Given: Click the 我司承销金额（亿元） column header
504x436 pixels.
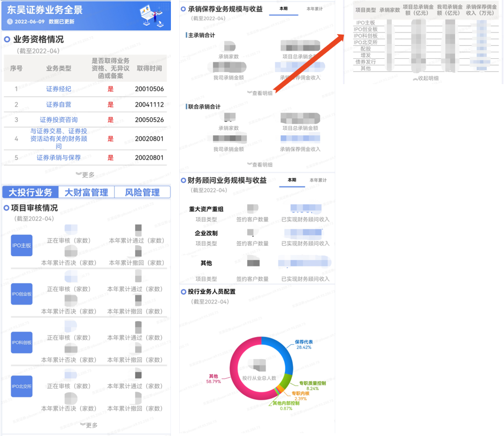Looking at the screenshot, I should 450,10.
